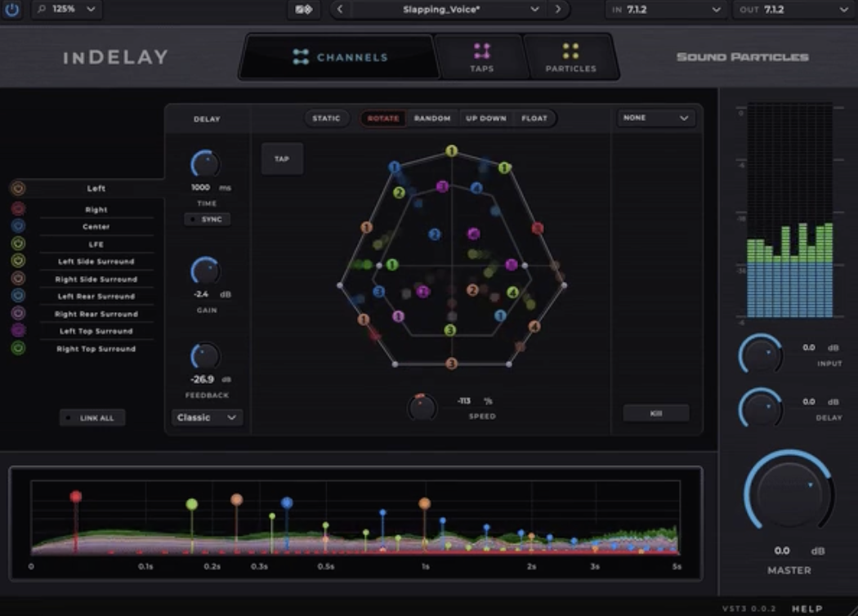Select the Rotate movement mode
Image resolution: width=858 pixels, height=616 pixels.
point(383,118)
